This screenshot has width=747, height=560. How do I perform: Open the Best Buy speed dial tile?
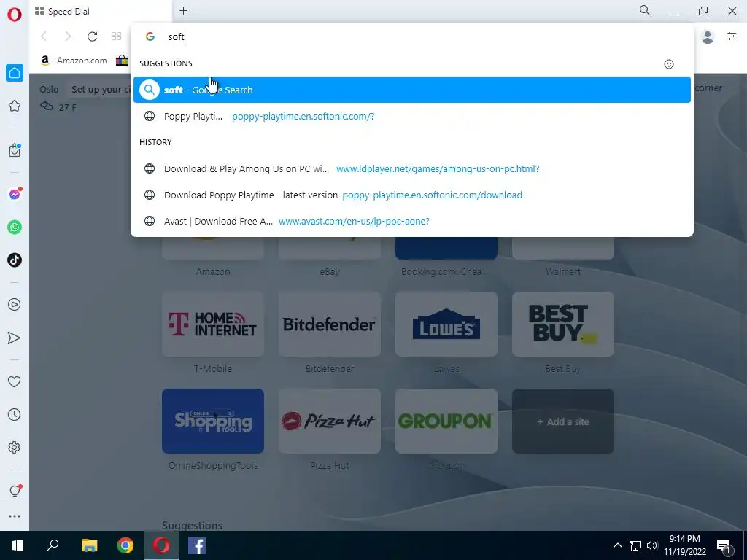point(563,324)
